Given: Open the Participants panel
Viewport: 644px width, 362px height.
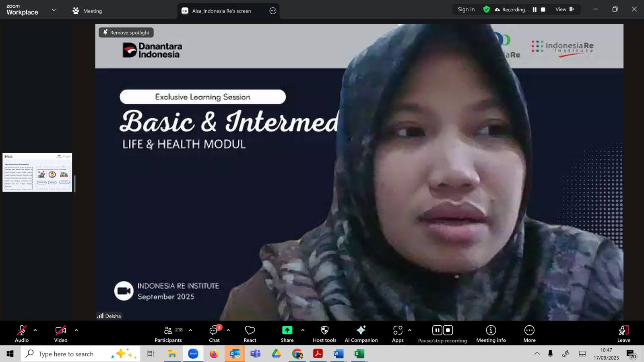Looking at the screenshot, I should pos(168,334).
